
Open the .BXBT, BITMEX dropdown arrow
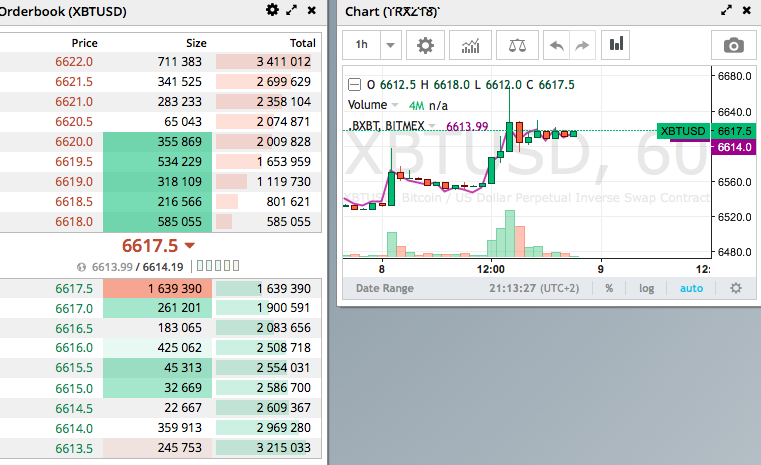(x=432, y=126)
